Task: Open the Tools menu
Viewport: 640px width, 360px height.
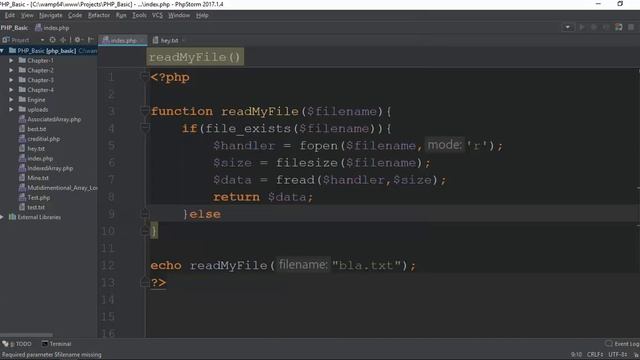Action: (x=139, y=15)
